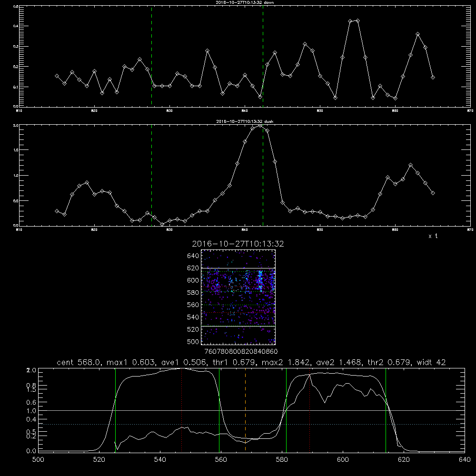Click the orange dashed center line in the bottom plot

tap(245, 410)
